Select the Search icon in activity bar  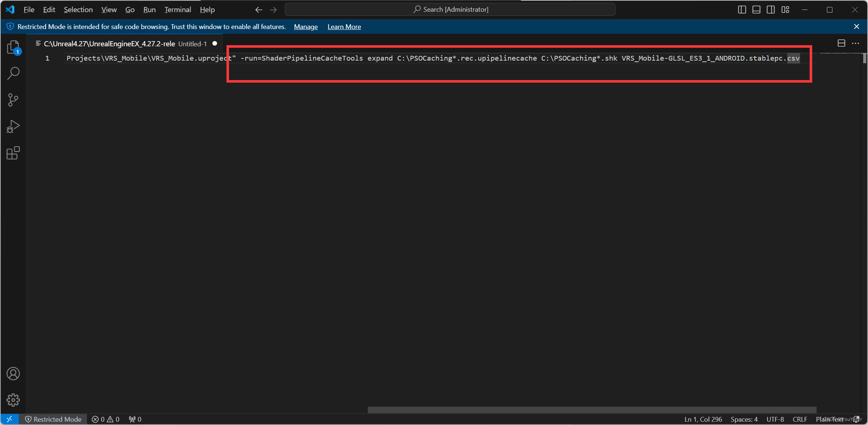(x=13, y=73)
